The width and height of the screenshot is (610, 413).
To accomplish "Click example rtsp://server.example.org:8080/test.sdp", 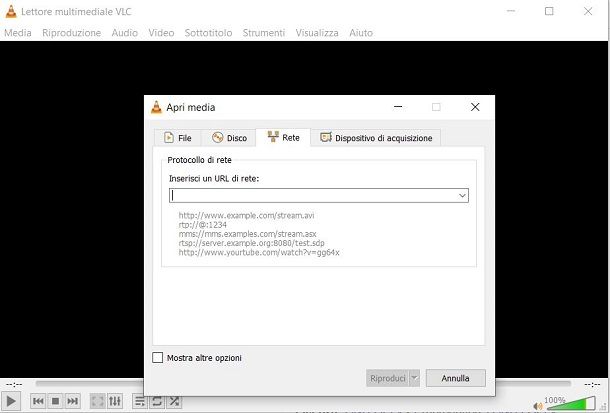I will click(251, 243).
